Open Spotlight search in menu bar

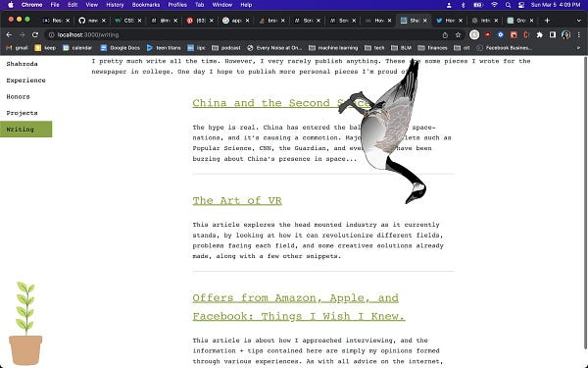(x=508, y=5)
